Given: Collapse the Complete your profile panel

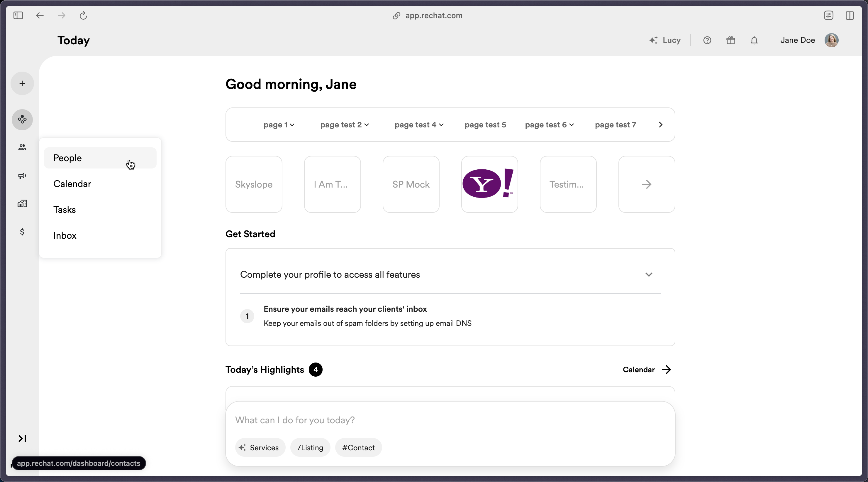Looking at the screenshot, I should (649, 274).
